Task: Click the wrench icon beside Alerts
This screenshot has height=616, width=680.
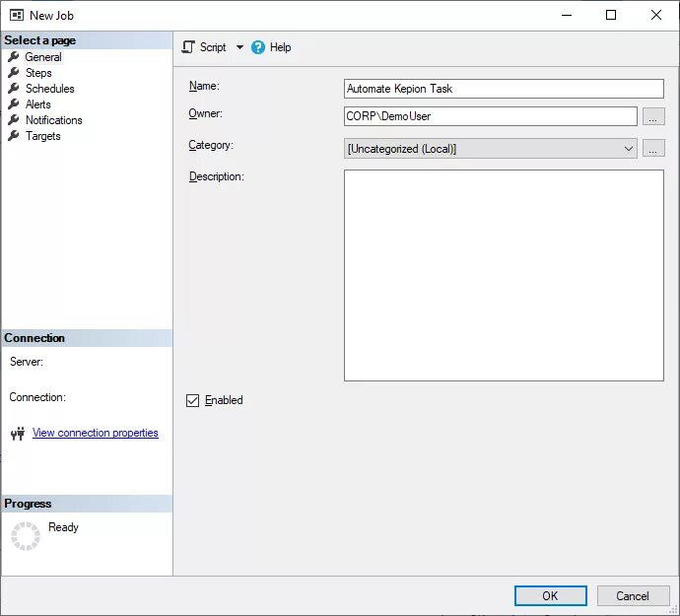Action: (x=14, y=104)
